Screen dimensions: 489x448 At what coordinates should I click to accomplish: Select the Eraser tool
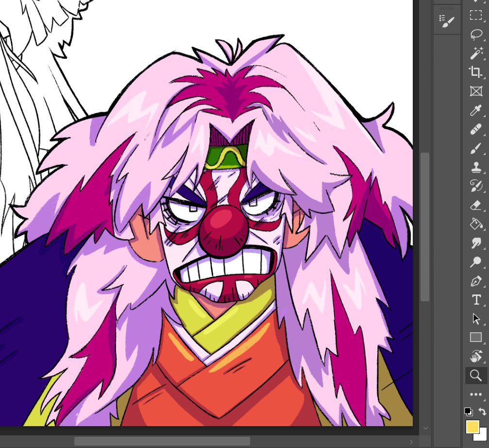point(476,205)
